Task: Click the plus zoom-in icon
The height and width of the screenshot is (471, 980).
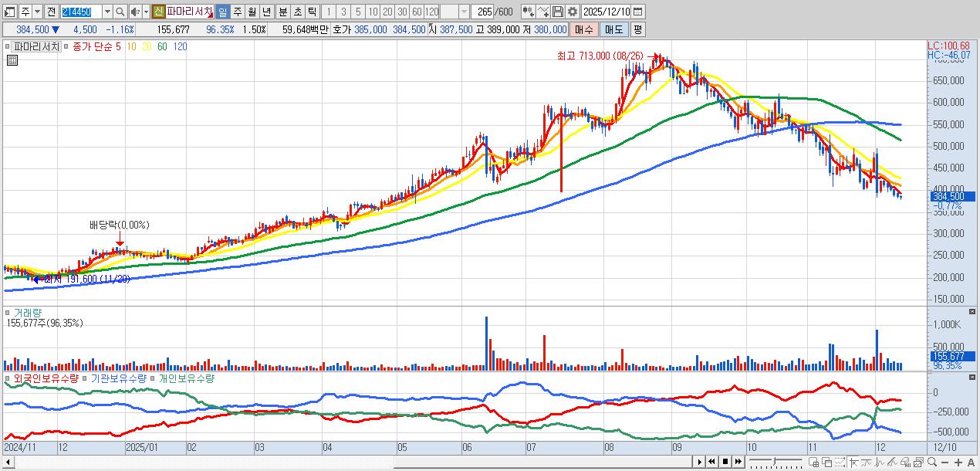Action: click(x=958, y=463)
